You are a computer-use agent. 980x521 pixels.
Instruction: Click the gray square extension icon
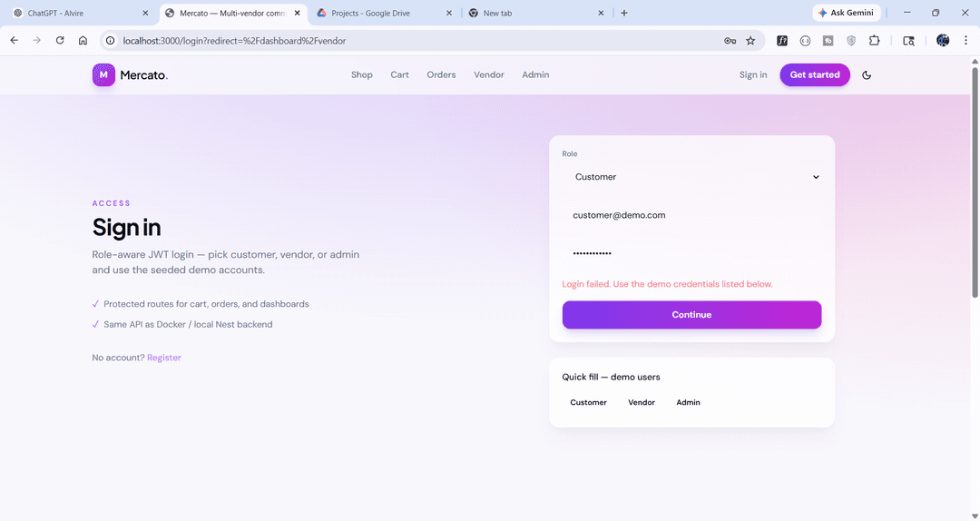pos(828,41)
